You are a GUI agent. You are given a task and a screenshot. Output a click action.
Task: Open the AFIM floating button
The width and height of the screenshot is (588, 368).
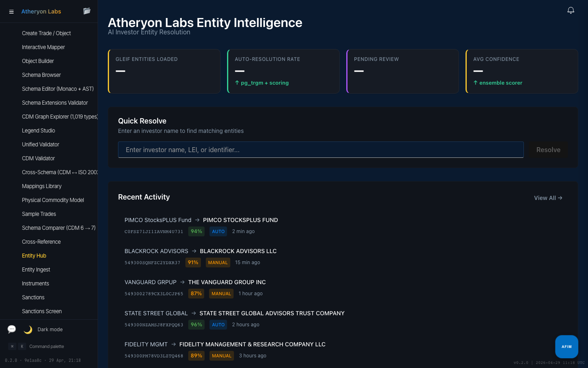(567, 347)
